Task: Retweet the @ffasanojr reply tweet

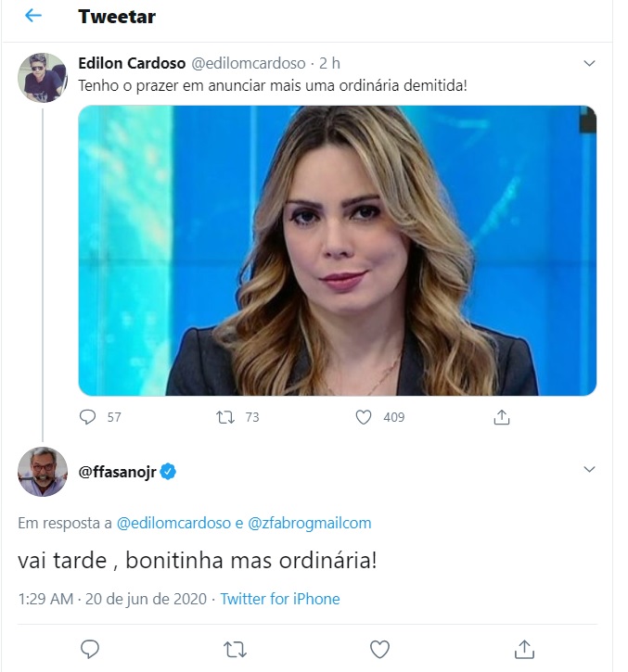Action: pos(235,648)
